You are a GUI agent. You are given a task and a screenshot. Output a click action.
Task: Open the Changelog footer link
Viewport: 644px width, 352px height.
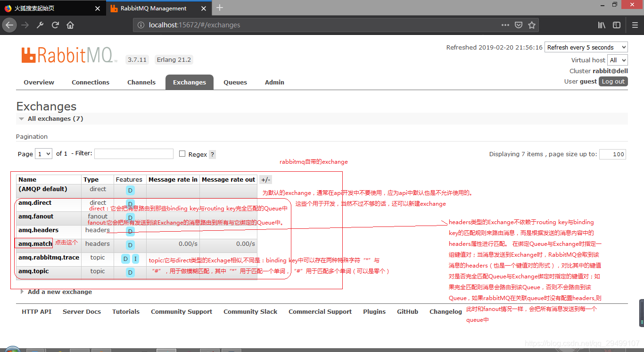[x=446, y=311]
